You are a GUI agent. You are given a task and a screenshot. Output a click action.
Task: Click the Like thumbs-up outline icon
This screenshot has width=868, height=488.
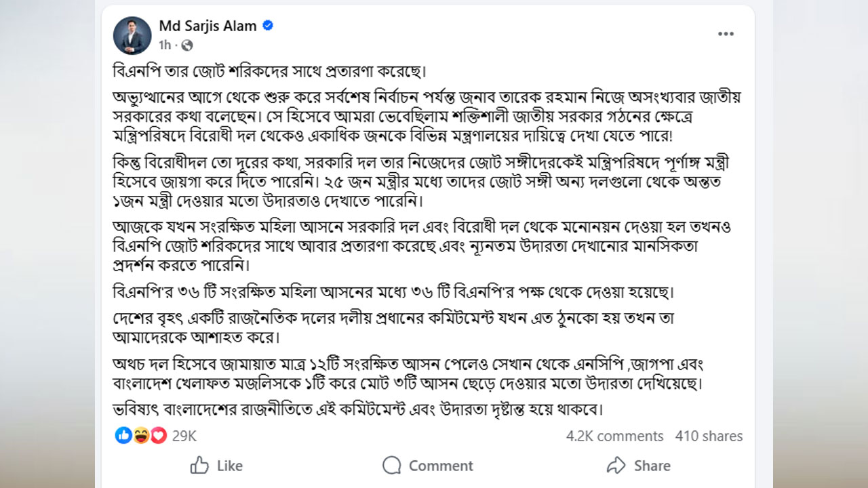[199, 465]
